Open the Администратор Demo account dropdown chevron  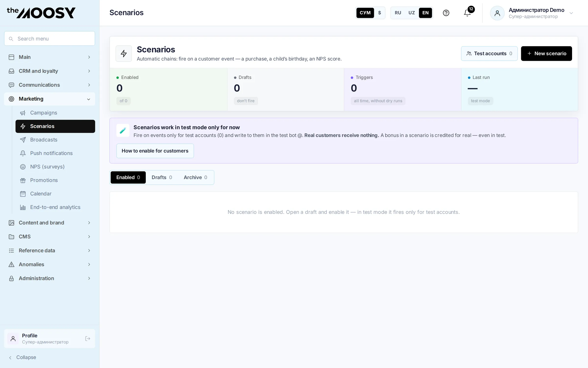point(571,13)
